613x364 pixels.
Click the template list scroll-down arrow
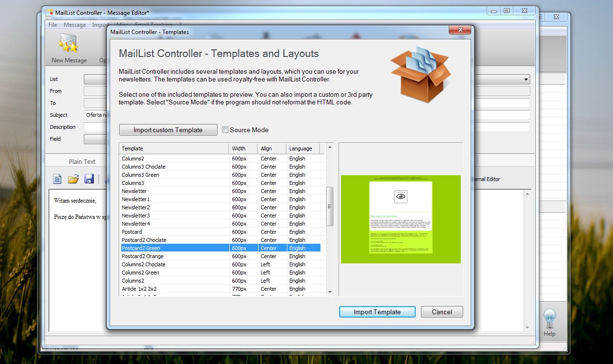[329, 292]
